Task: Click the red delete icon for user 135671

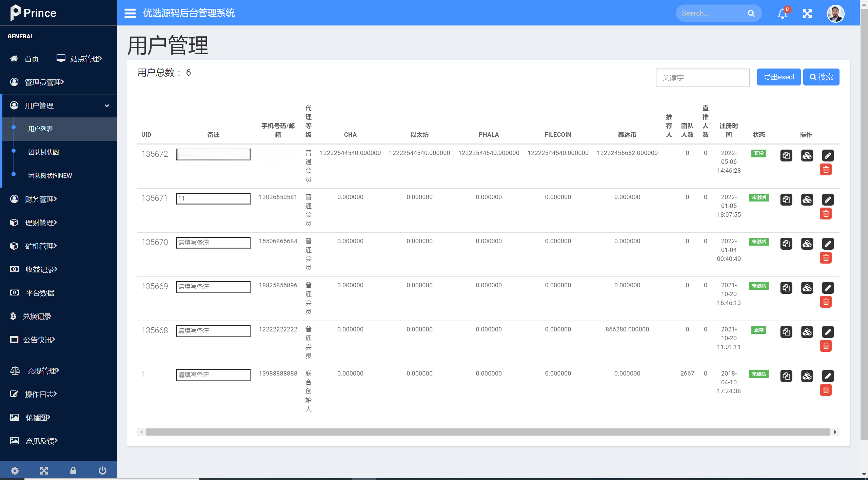Action: click(826, 214)
